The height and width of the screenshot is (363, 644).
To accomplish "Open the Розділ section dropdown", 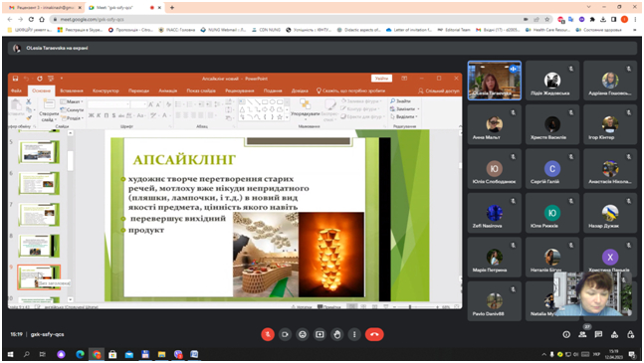I will (72, 118).
